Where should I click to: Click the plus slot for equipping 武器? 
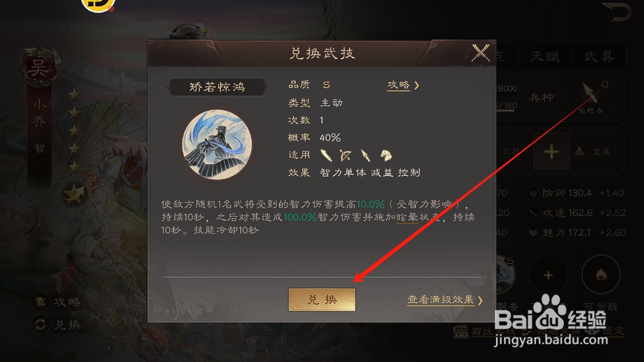pyautogui.click(x=551, y=151)
